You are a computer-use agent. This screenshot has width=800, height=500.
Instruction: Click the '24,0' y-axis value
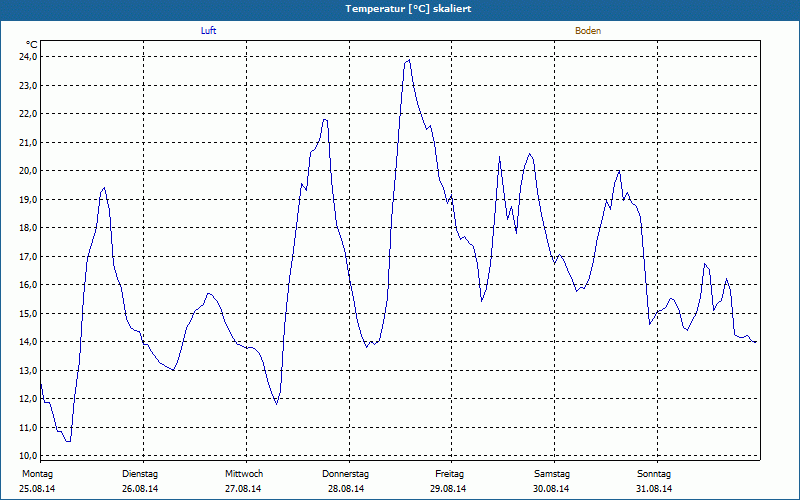point(28,57)
